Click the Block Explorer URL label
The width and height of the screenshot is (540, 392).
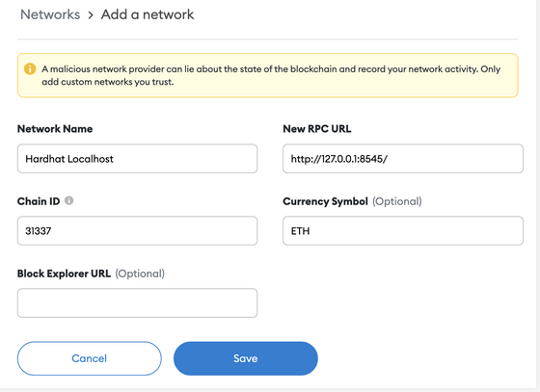pyautogui.click(x=64, y=274)
